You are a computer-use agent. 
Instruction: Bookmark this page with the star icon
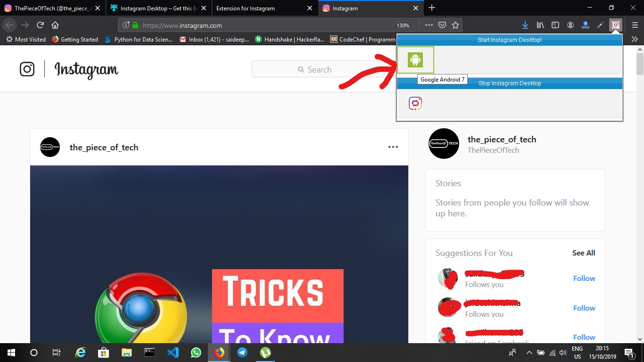pyautogui.click(x=455, y=25)
